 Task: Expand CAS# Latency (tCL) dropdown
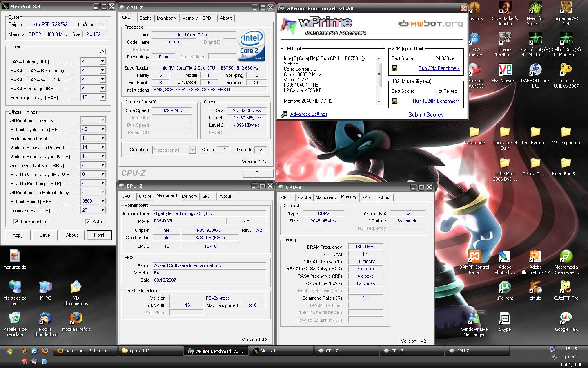(x=102, y=61)
